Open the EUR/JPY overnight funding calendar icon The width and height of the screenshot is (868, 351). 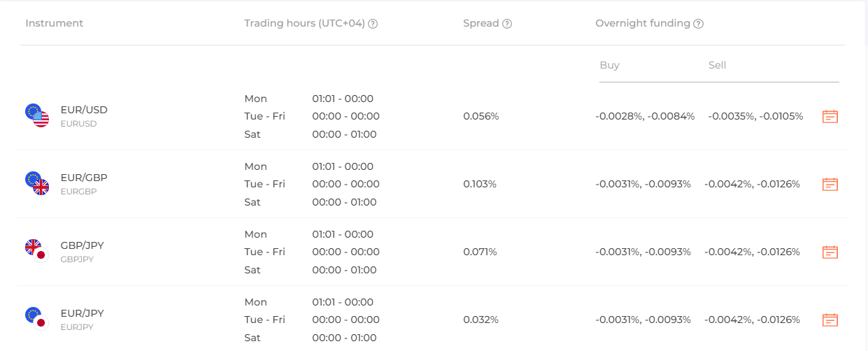tap(830, 320)
